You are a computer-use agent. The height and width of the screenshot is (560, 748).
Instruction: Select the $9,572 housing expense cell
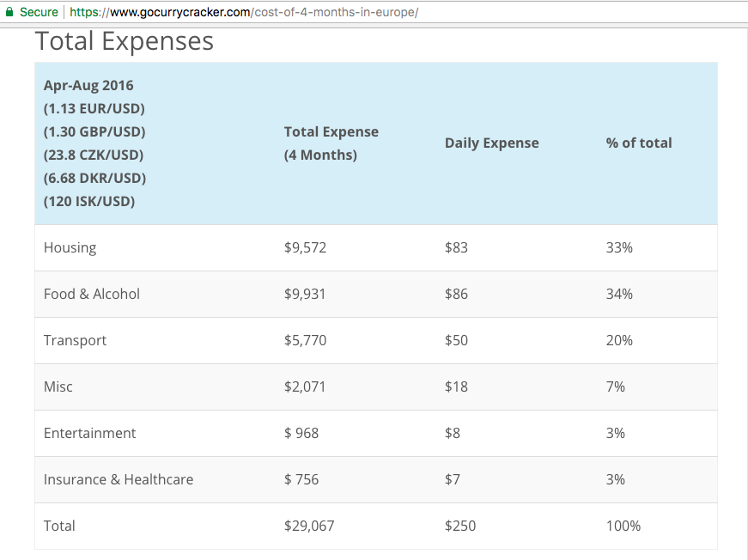point(305,247)
